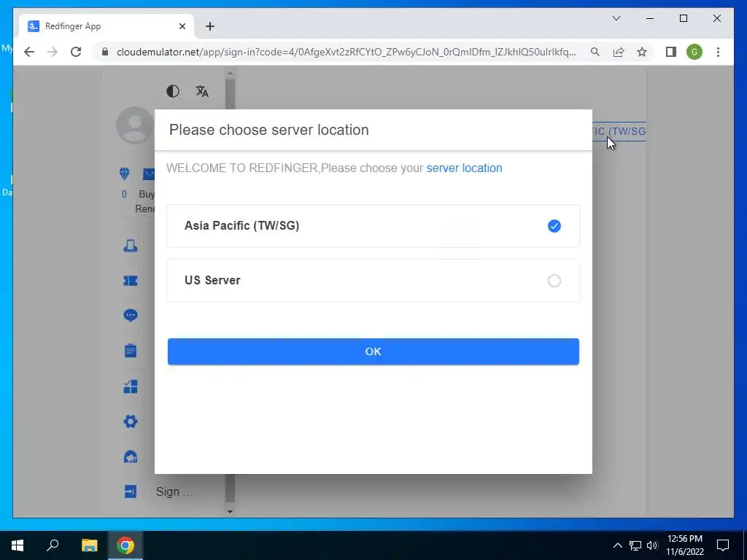Click the share page icon in the address bar

619,52
